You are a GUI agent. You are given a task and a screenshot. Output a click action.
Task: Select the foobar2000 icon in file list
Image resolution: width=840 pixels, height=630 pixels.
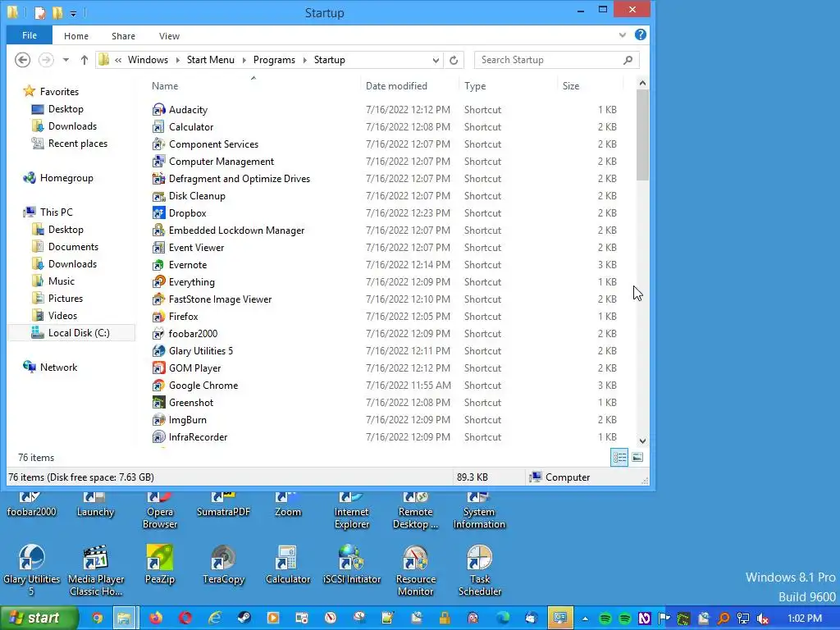point(158,334)
